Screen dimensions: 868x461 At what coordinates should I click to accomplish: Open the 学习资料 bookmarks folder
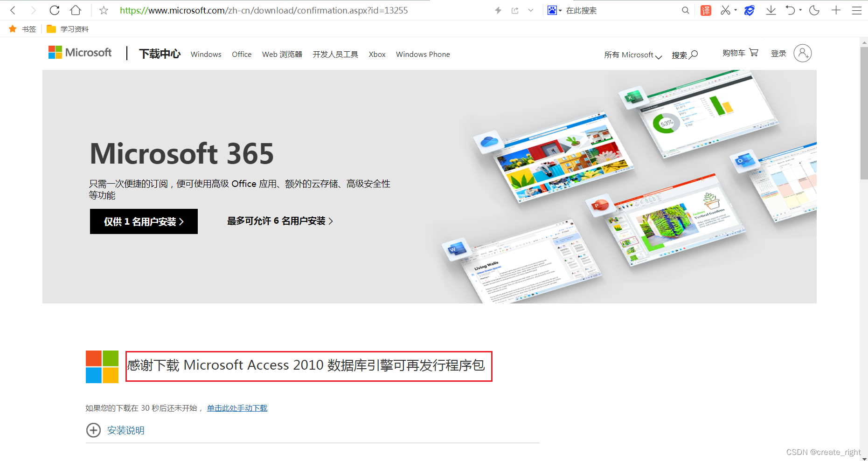[x=68, y=29]
